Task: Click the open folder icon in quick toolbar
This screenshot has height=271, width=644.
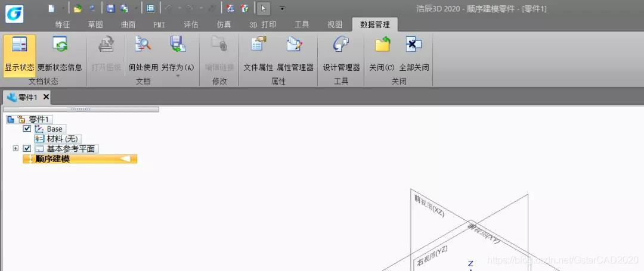Action: [x=77, y=8]
